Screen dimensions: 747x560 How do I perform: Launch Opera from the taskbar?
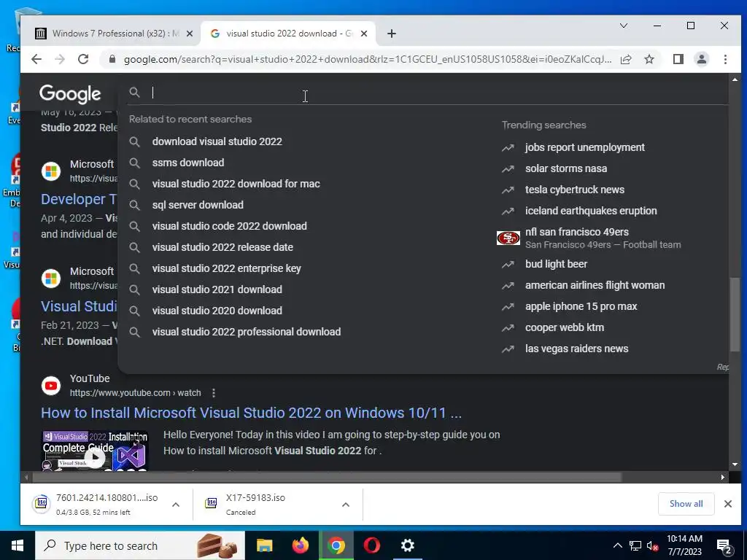pos(371,545)
